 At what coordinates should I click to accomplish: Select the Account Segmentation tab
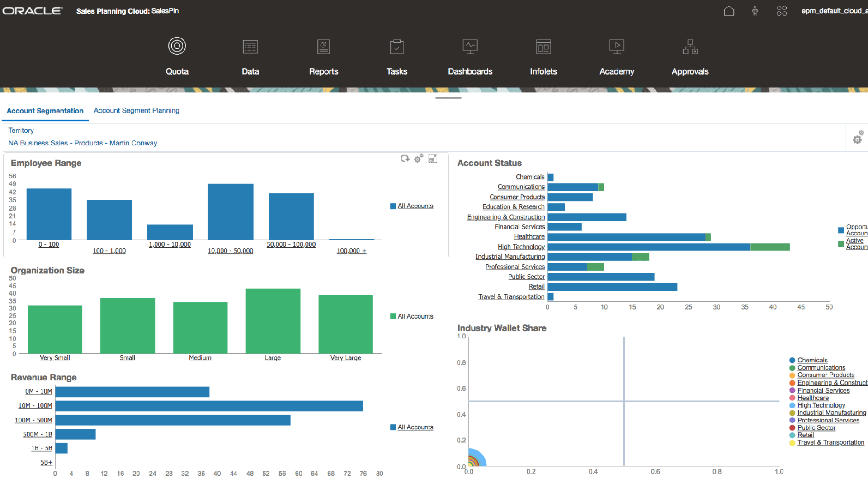(x=45, y=111)
